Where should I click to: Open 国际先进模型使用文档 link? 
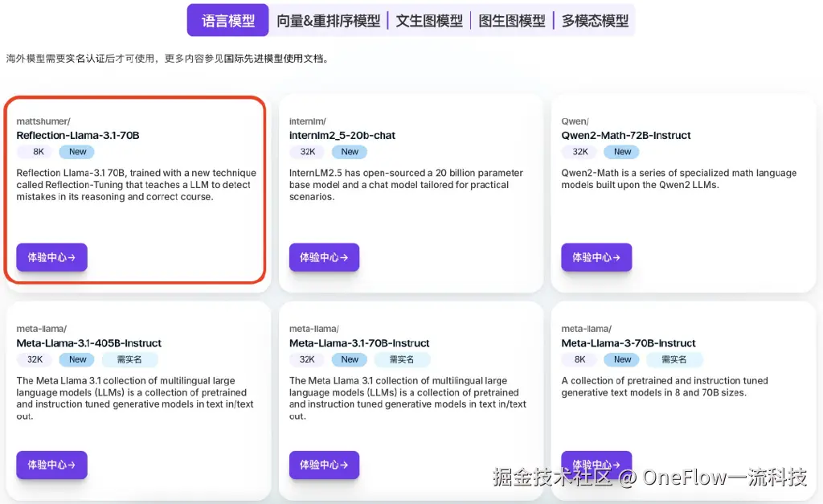(x=273, y=58)
